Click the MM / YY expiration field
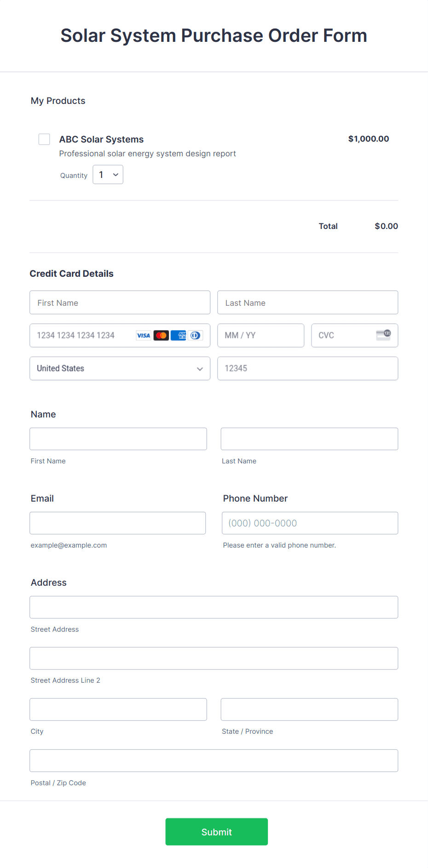 coord(260,335)
